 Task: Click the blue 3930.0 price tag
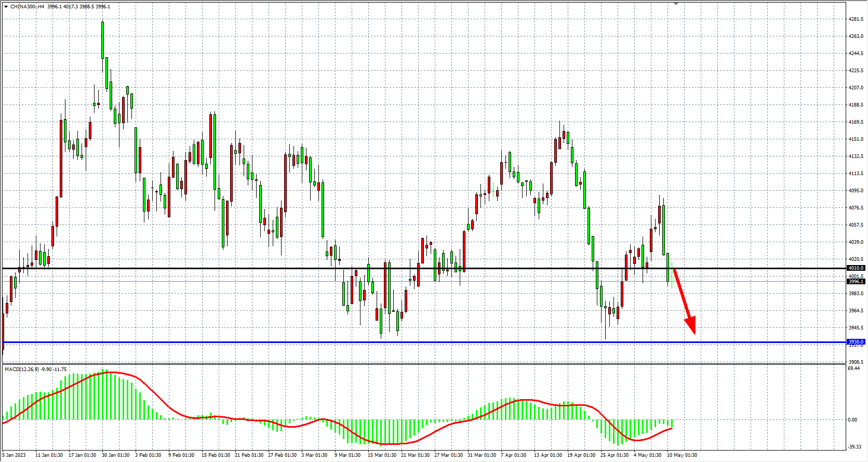point(856,342)
